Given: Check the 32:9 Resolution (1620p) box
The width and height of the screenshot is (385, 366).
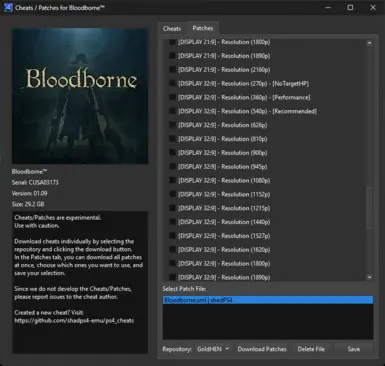Looking at the screenshot, I should pyautogui.click(x=172, y=249).
